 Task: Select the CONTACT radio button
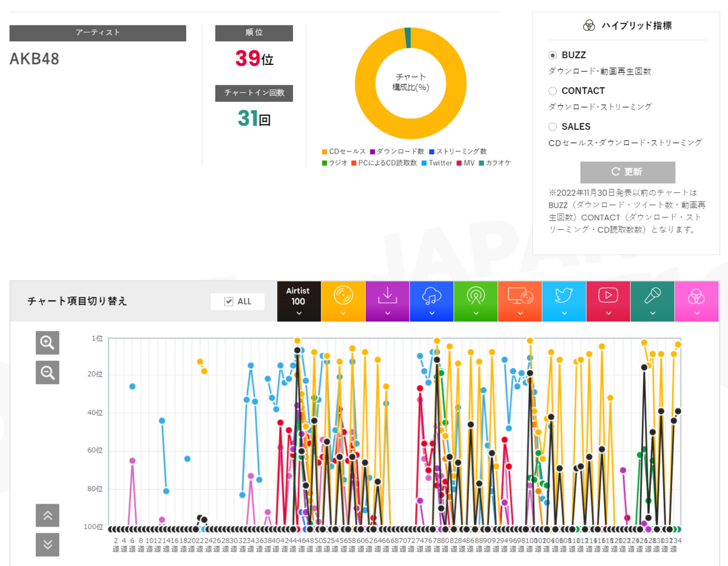pyautogui.click(x=553, y=91)
